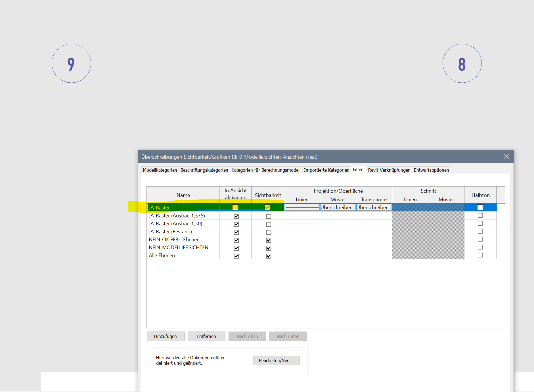
Task: Click the Entfernen button
Action: 206,336
